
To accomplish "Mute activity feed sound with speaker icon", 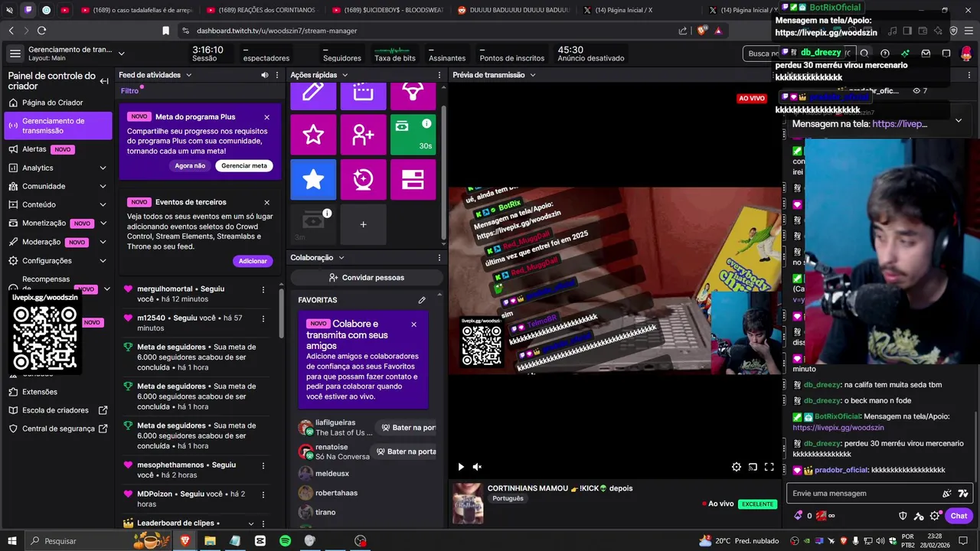I will coord(265,75).
